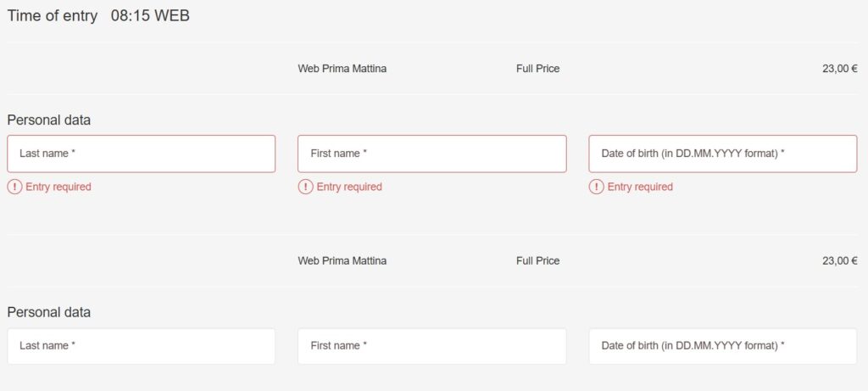The width and height of the screenshot is (868, 391).
Task: Focus the First name field of the first ticket
Action: (431, 154)
